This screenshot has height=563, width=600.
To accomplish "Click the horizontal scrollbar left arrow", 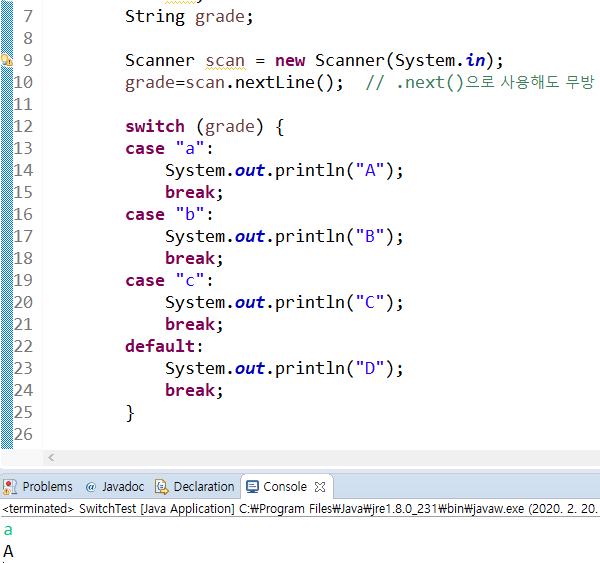I will pos(51,457).
